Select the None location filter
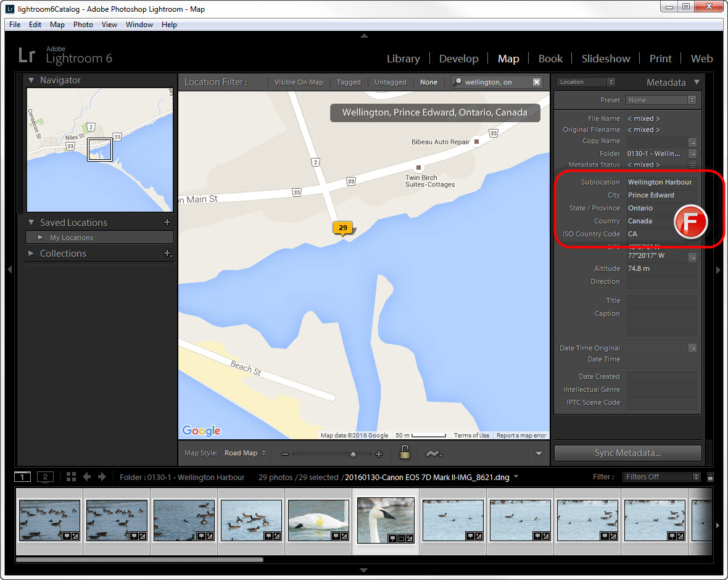The height and width of the screenshot is (580, 728). tap(429, 82)
